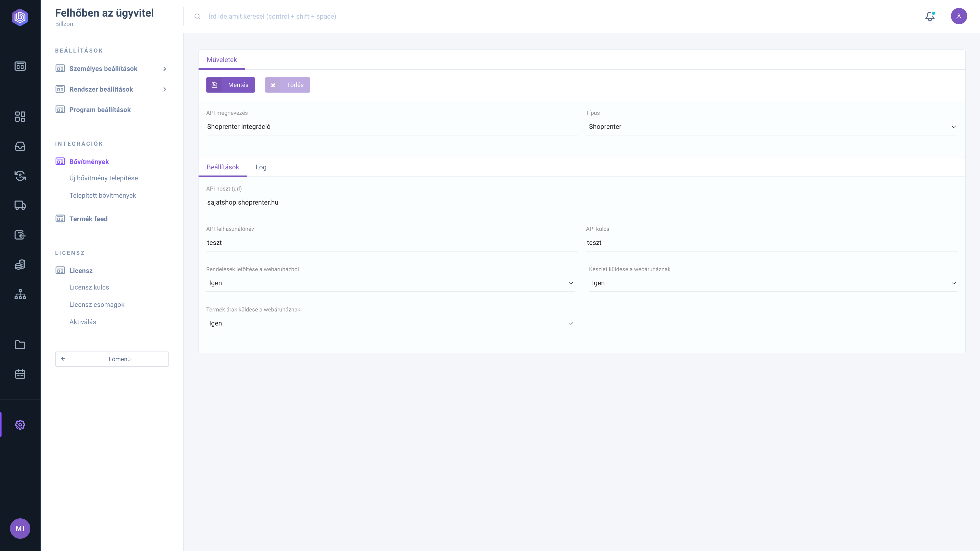The width and height of the screenshot is (980, 551).
Task: Click the Licensz window icon
Action: tap(60, 270)
